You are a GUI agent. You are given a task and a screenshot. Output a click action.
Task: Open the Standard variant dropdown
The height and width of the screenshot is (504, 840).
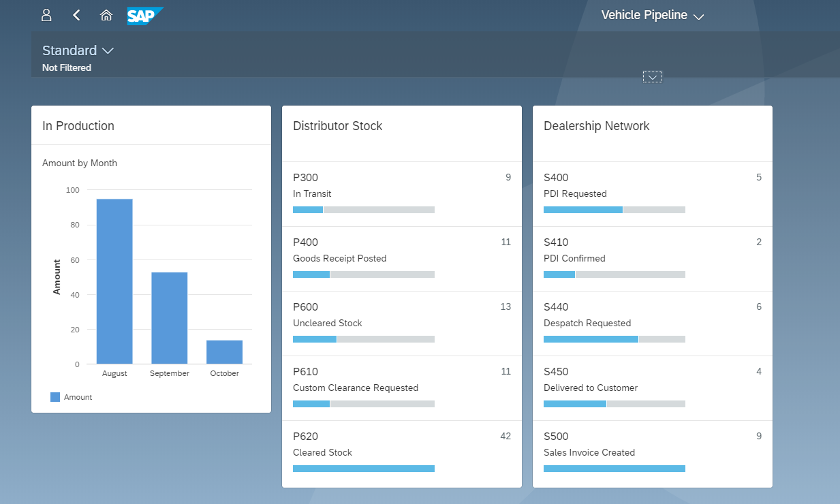pos(78,50)
